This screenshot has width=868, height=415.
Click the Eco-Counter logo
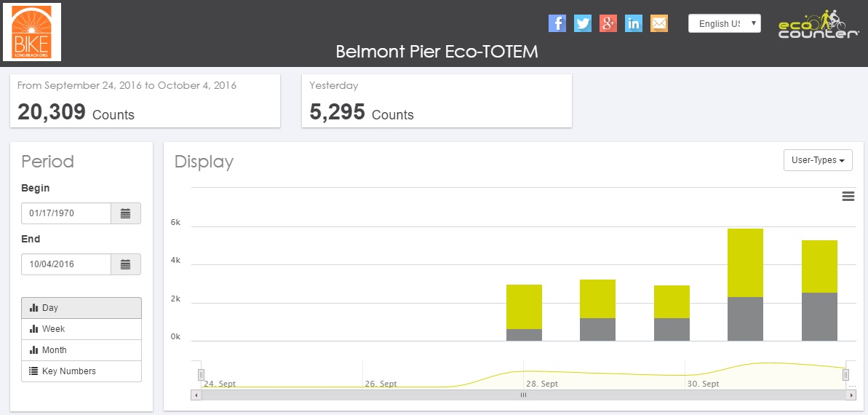coord(818,25)
